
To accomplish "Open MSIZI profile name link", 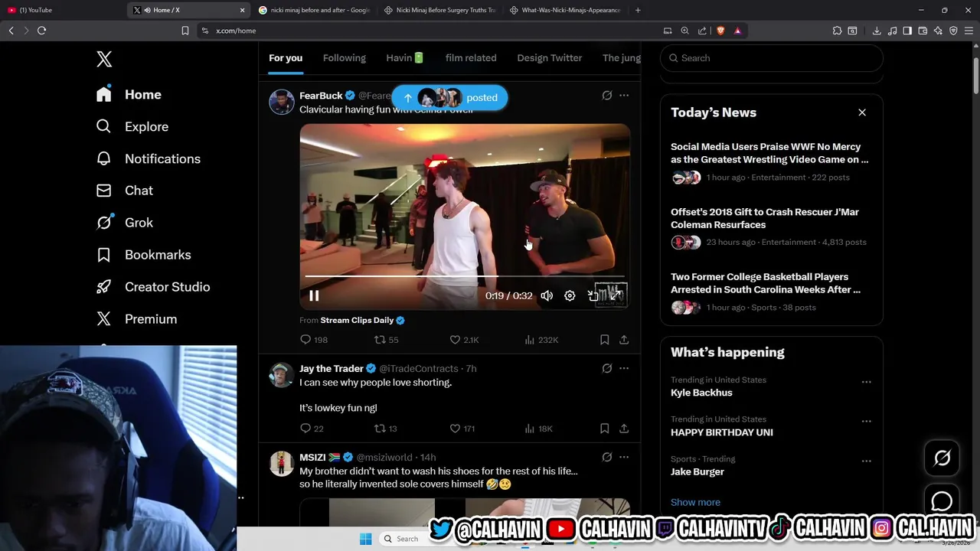I will 312,458.
